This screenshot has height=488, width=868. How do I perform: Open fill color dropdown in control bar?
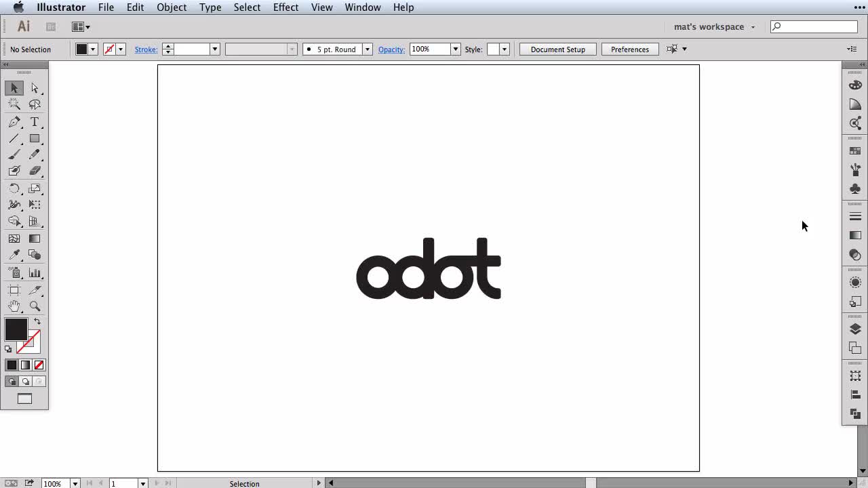tap(93, 49)
